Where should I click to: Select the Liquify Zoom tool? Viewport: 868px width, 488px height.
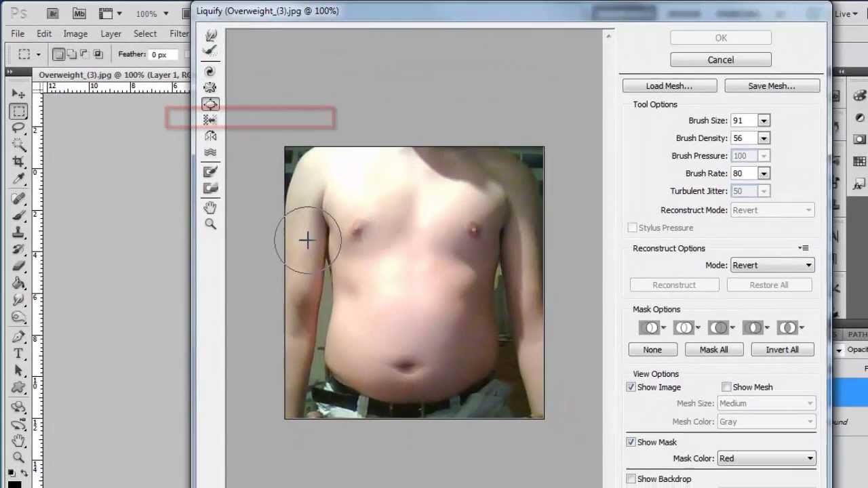(x=210, y=224)
